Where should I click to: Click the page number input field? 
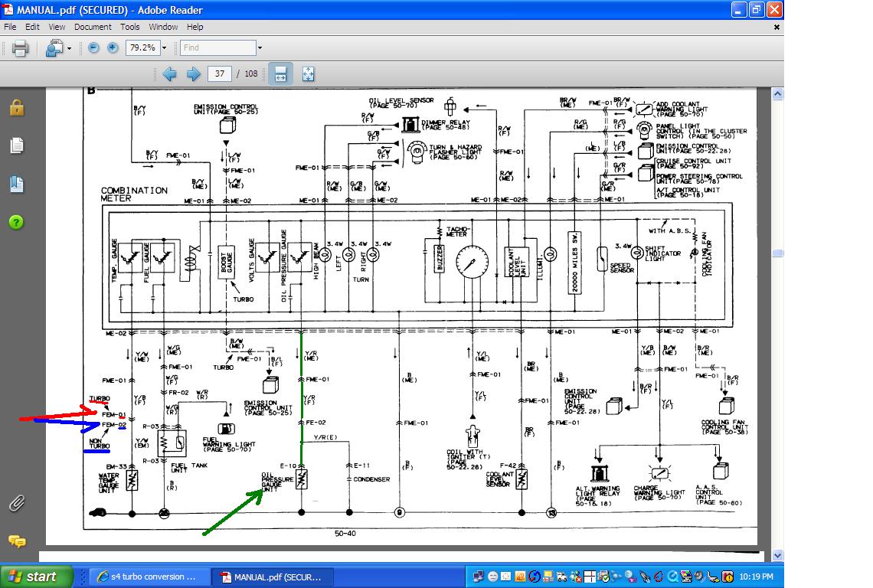[219, 73]
